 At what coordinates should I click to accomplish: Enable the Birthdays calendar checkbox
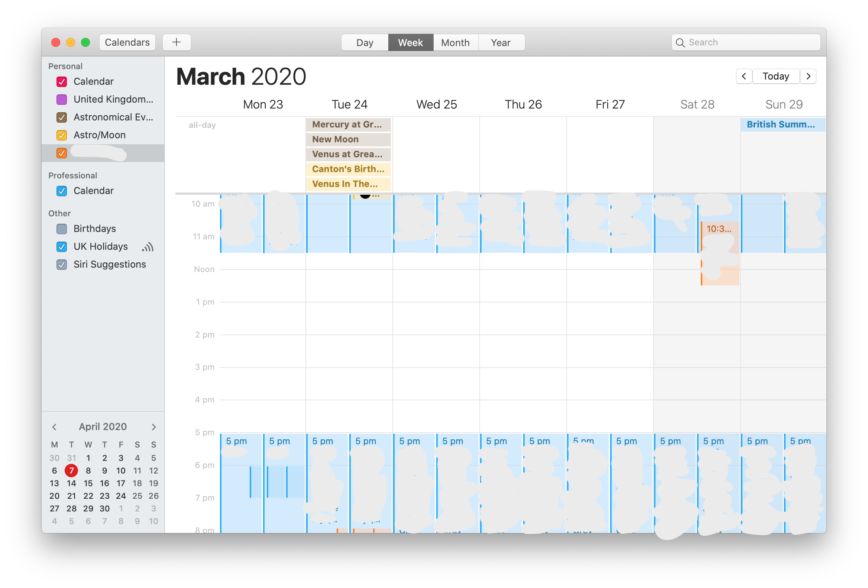62,229
